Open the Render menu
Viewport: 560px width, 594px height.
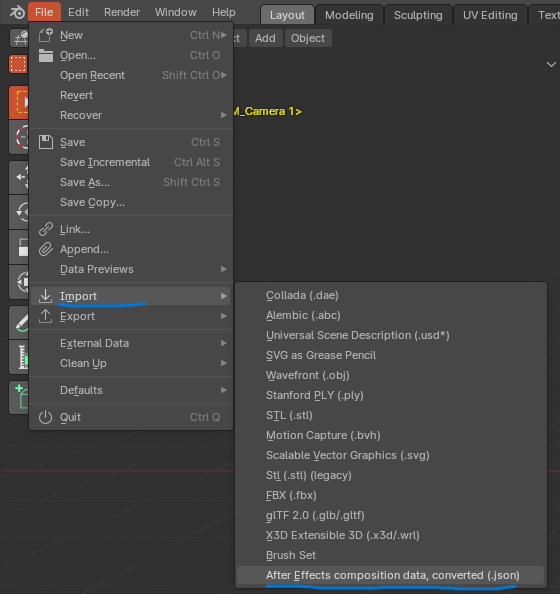tap(122, 13)
